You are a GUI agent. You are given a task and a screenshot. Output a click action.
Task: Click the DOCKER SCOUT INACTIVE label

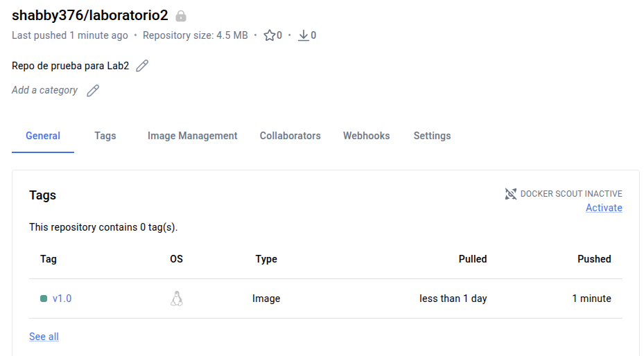pos(571,194)
